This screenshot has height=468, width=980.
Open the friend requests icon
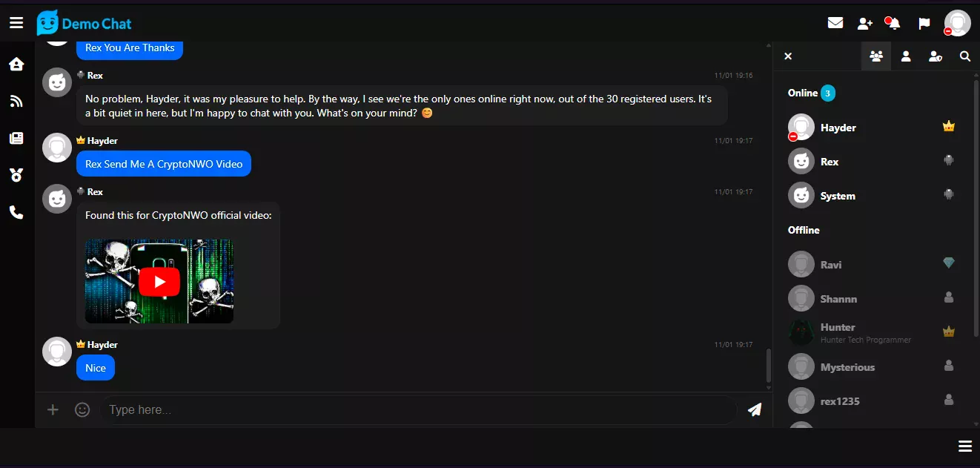tap(865, 24)
